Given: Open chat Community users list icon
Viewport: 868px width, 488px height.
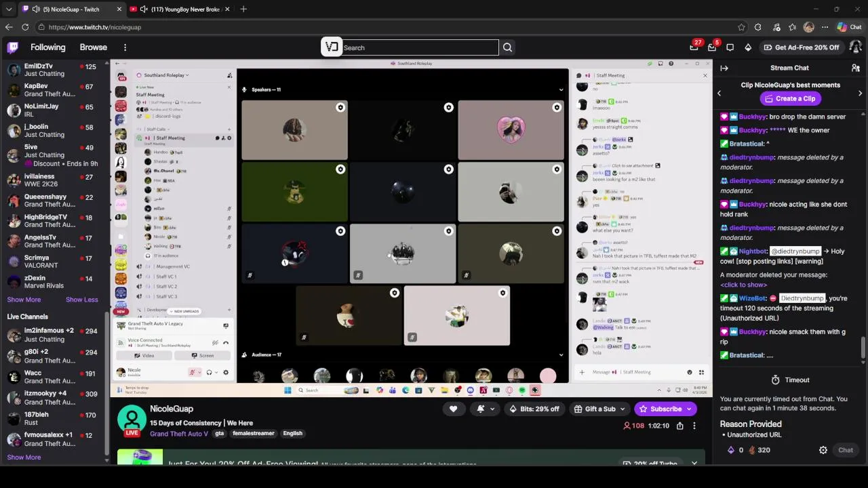Looking at the screenshot, I should 856,68.
